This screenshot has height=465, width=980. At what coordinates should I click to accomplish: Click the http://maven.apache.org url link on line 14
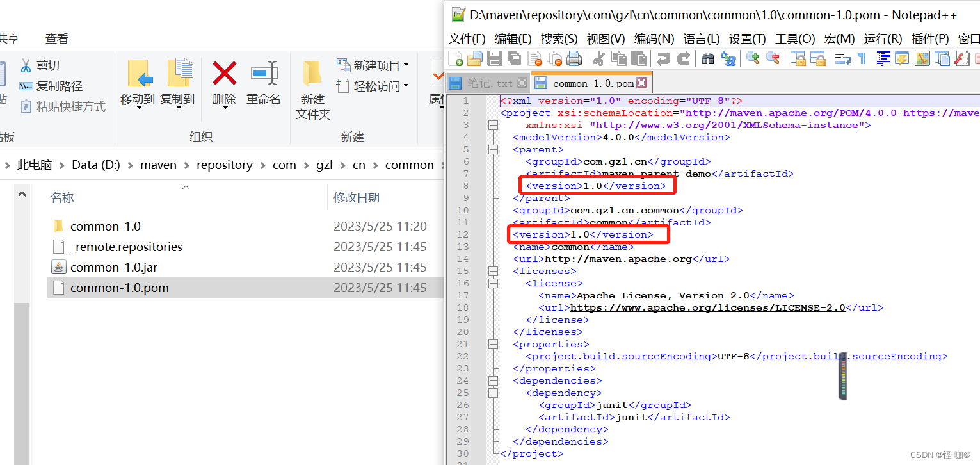[618, 259]
